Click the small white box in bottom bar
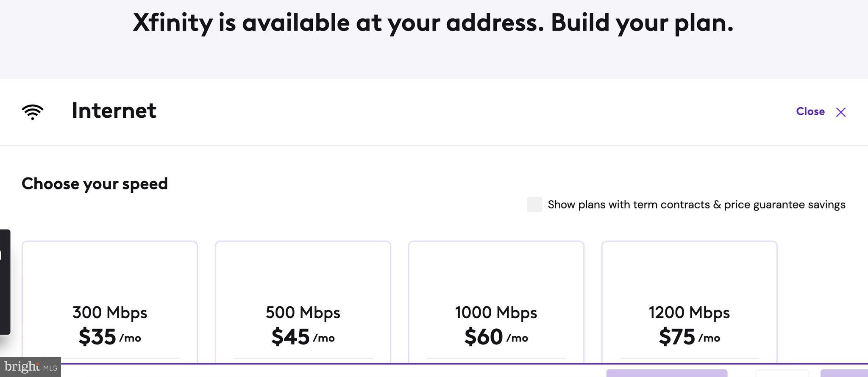This screenshot has height=377, width=868. (782, 373)
